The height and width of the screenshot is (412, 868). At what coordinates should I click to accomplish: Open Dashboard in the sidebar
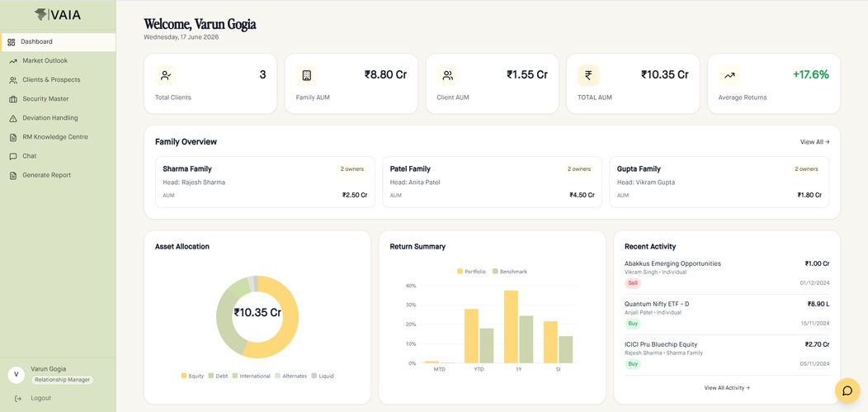tap(58, 42)
